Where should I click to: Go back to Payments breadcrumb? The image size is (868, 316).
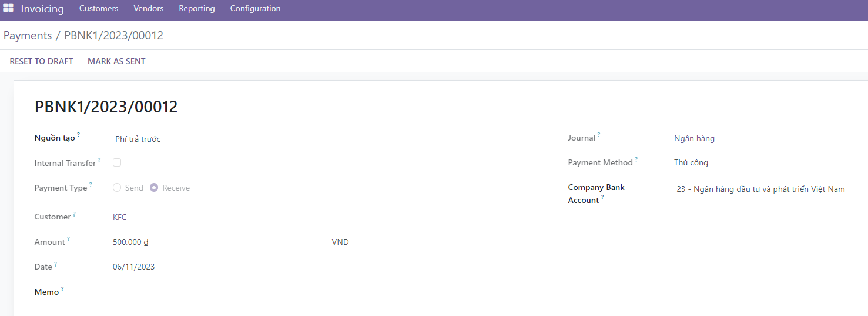pos(28,36)
